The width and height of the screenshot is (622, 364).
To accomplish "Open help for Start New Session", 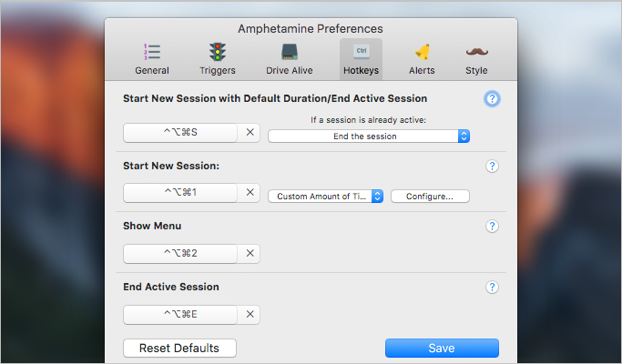I will point(492,167).
